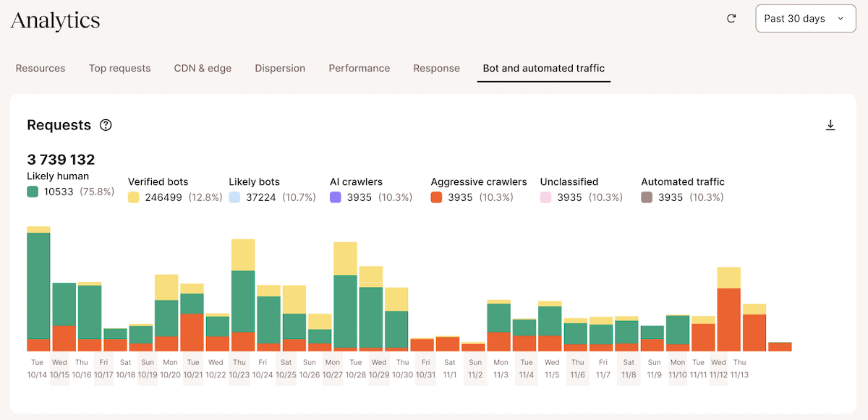The width and height of the screenshot is (868, 420).
Task: Select the Dispersion tab
Action: pos(280,68)
